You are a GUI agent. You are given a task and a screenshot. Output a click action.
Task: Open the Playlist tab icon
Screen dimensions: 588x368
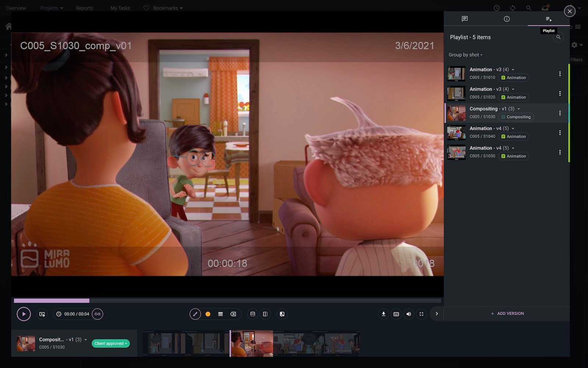(549, 19)
